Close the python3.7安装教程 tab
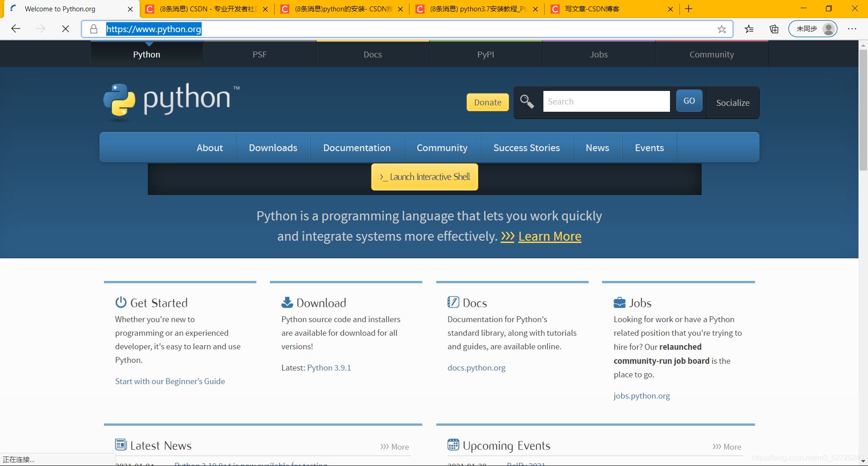Viewport: 868px width, 466px height. [x=536, y=9]
